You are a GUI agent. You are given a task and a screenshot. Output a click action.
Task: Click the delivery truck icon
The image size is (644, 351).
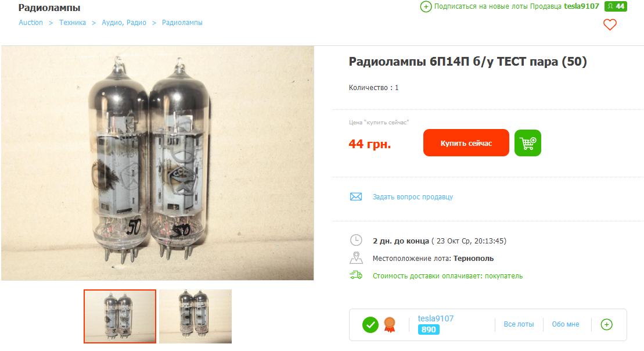click(x=356, y=275)
